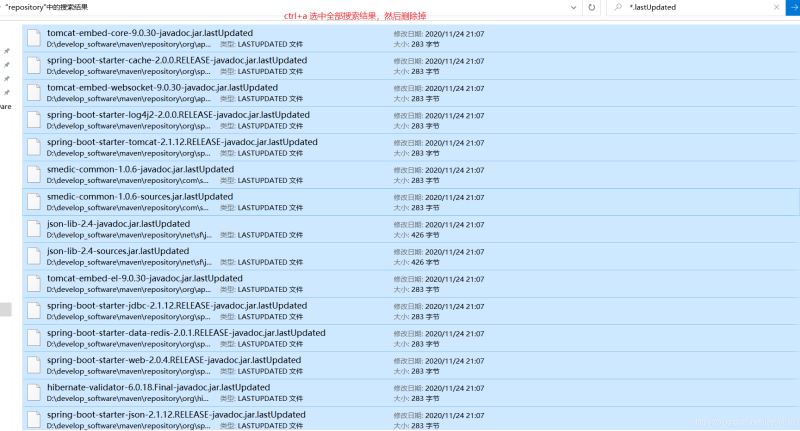Select file name spring-boot-starter-log4j2-2.0.0.RELEASE-javadoc.jar.lastUpdated
This screenshot has width=800, height=431.
point(178,115)
